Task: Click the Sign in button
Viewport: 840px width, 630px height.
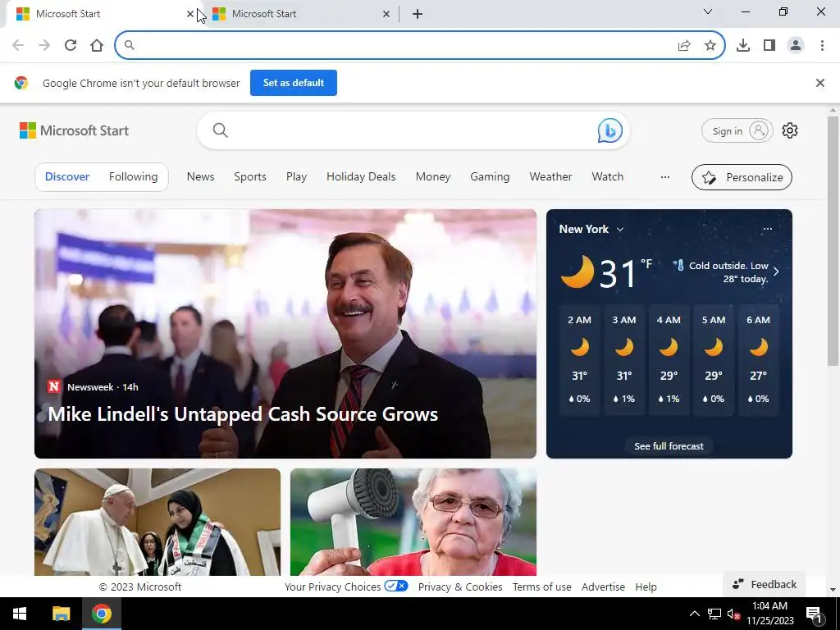Action: coord(737,130)
